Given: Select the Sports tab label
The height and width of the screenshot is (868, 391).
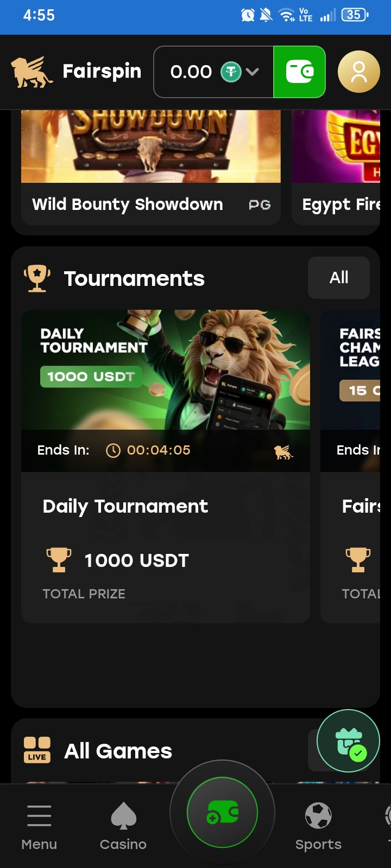Looking at the screenshot, I should [318, 844].
